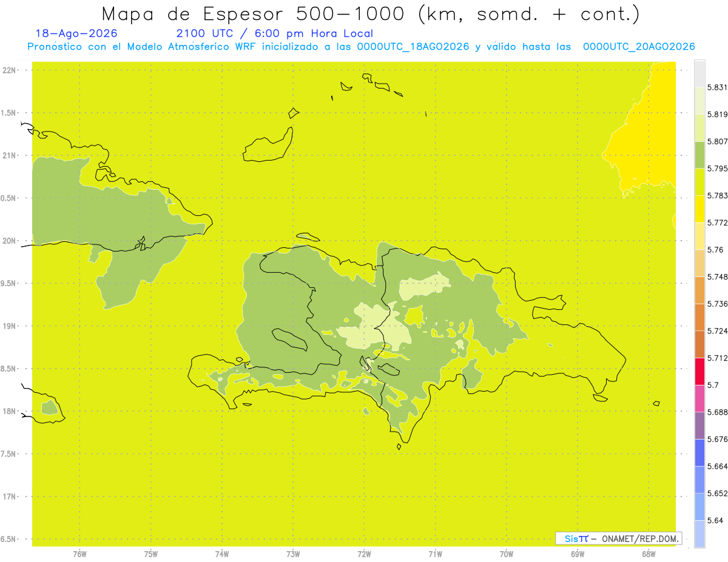This screenshot has height=562, width=728.
Task: Click the initialization time '0000UTC_18AGO2026'
Action: pyautogui.click(x=413, y=47)
